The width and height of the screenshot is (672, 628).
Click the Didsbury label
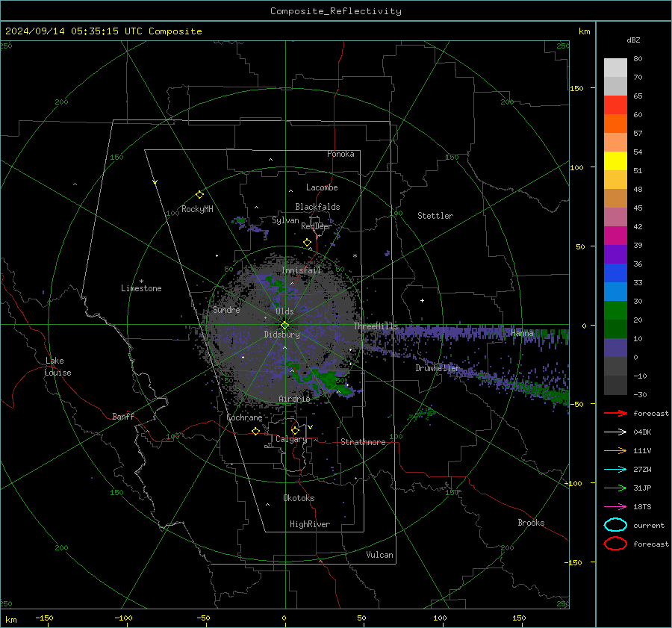(281, 335)
